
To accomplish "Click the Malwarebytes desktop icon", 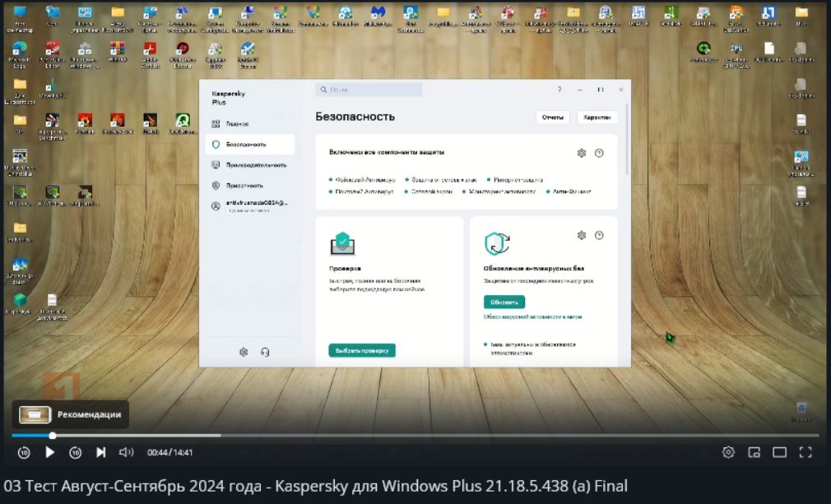I will 378,16.
